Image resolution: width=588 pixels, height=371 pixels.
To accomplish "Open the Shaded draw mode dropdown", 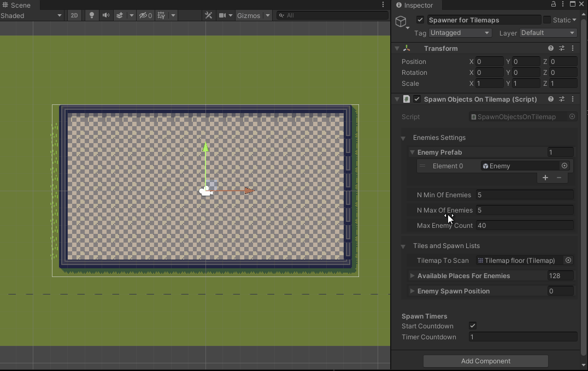I will click(31, 15).
